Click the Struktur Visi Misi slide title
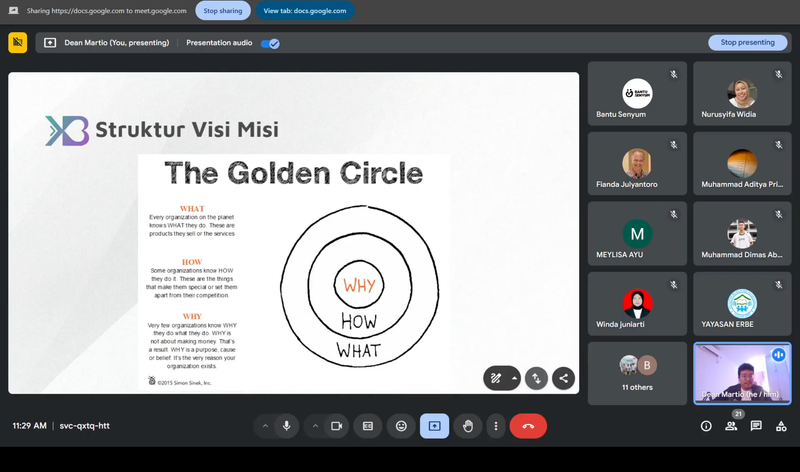 (187, 130)
